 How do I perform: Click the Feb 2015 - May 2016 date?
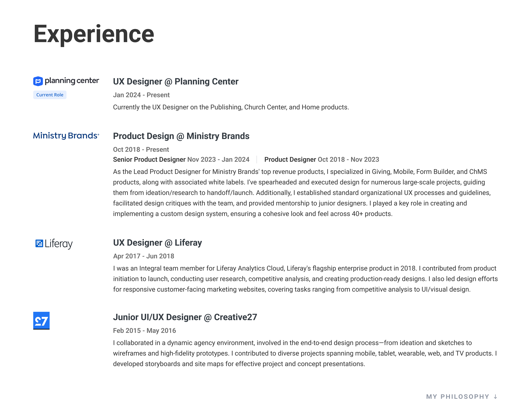(144, 331)
